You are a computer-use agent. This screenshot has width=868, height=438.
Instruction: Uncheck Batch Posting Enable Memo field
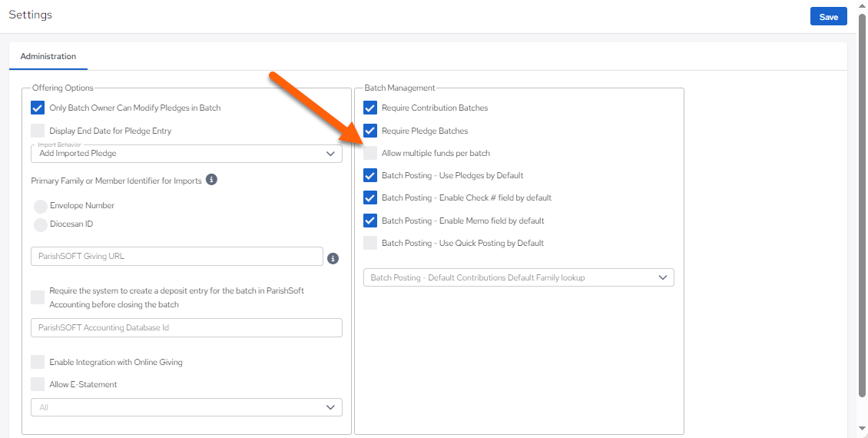[x=370, y=221]
